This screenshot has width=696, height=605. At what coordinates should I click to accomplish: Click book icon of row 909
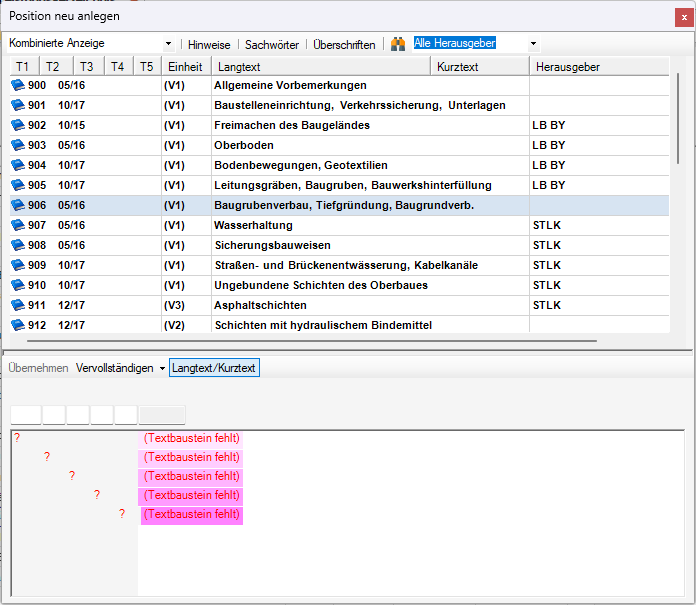(18, 265)
